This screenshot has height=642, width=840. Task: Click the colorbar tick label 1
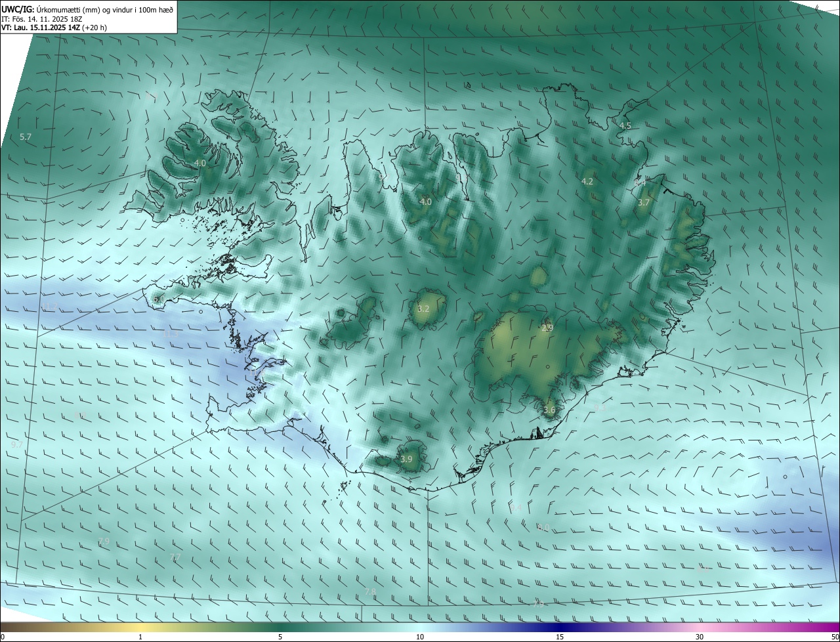[140, 637]
